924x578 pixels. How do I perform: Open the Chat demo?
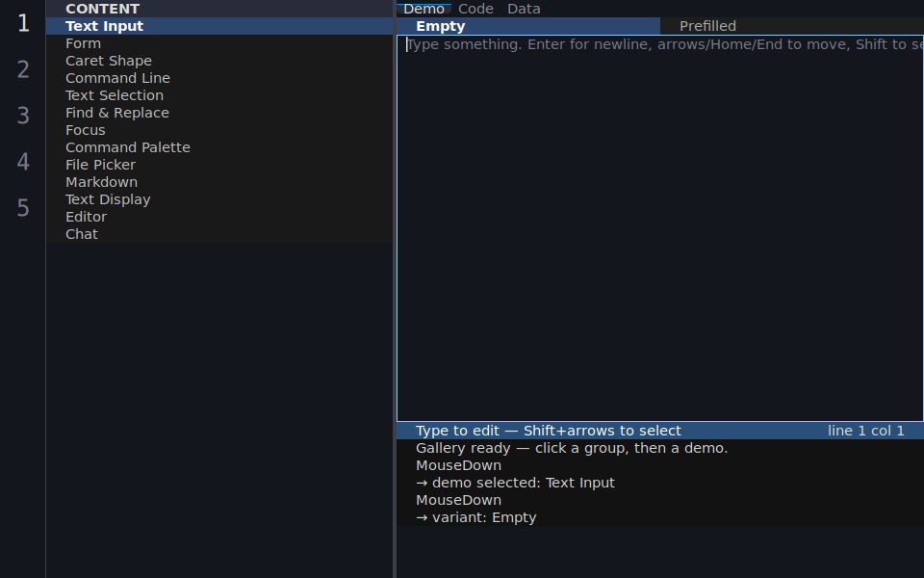point(219,234)
